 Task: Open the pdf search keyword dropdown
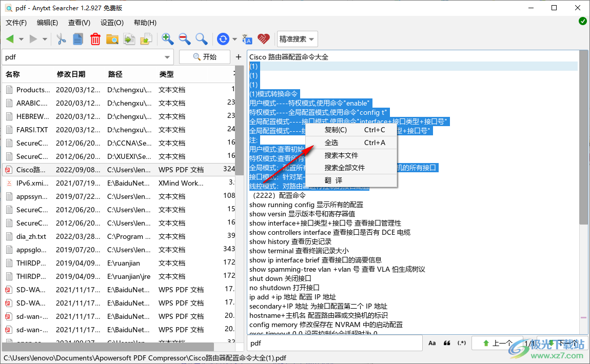166,57
